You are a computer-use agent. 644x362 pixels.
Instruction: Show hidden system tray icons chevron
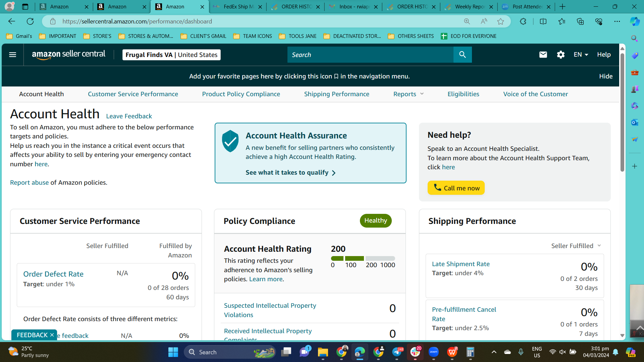click(x=494, y=352)
